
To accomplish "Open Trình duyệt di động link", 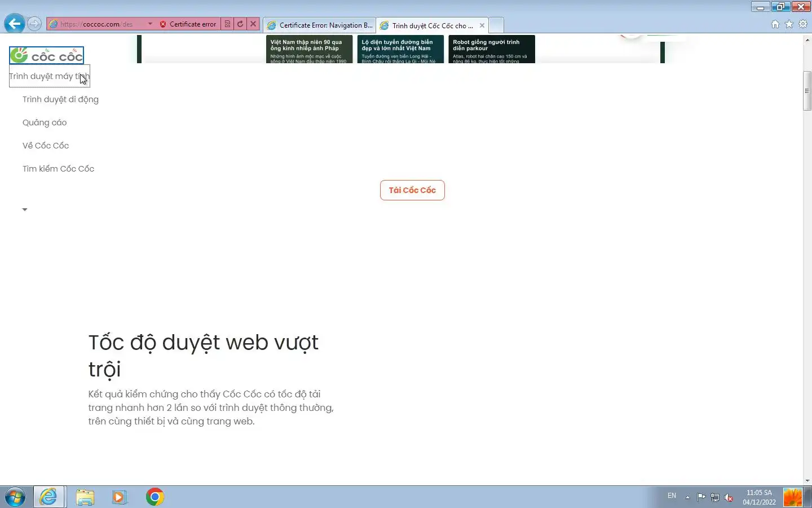I will 60,99.
